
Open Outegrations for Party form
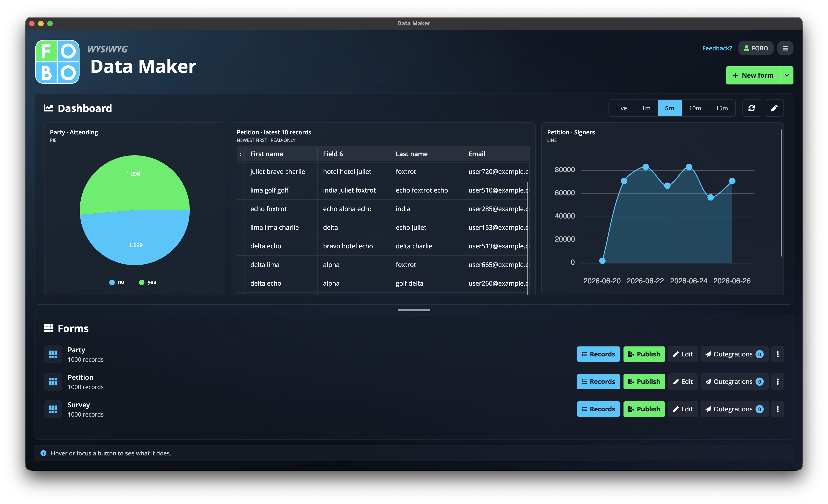pyautogui.click(x=734, y=354)
